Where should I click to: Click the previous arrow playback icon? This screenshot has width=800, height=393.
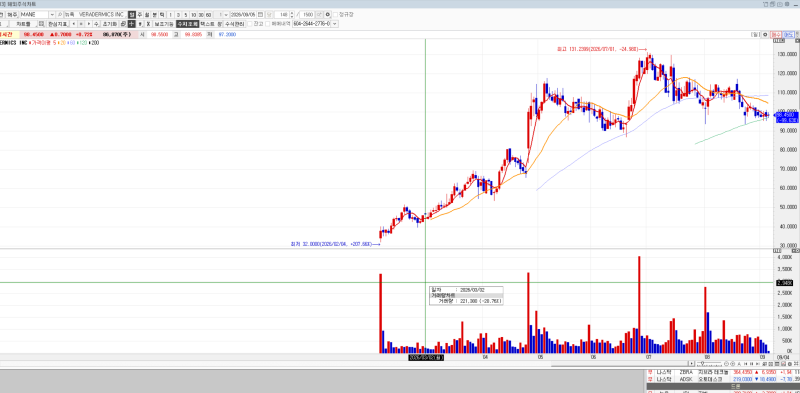pyautogui.click(x=73, y=24)
